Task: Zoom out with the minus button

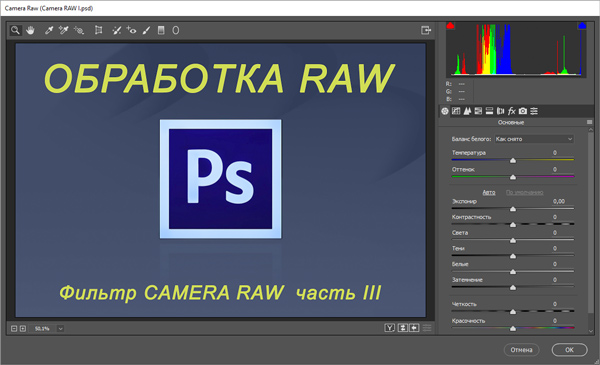Action: coord(14,329)
